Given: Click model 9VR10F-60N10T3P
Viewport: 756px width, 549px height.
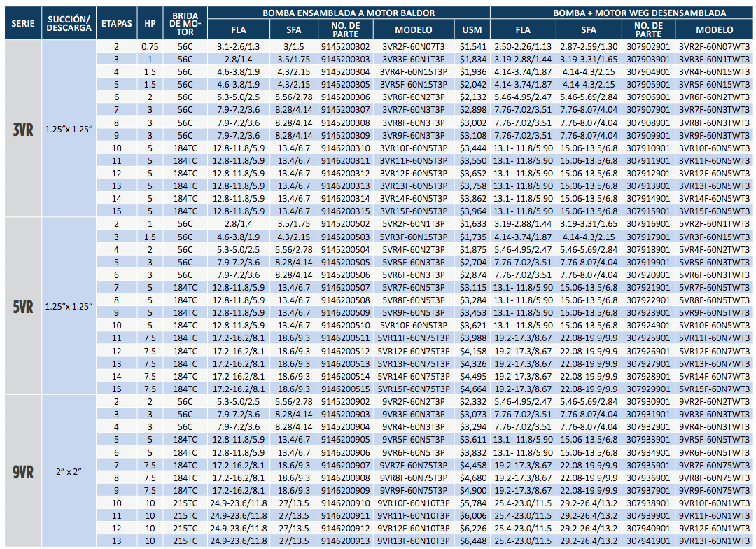Looking at the screenshot, I should click(414, 503).
